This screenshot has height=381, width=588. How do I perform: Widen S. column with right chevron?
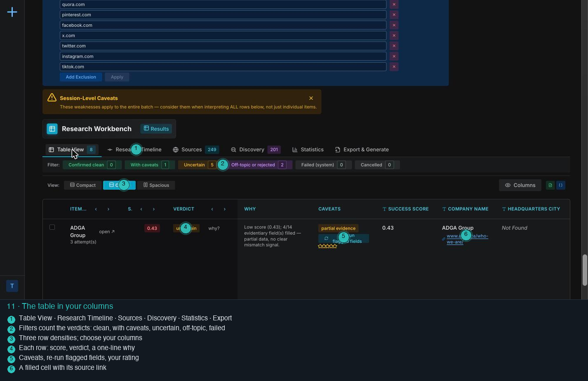154,209
